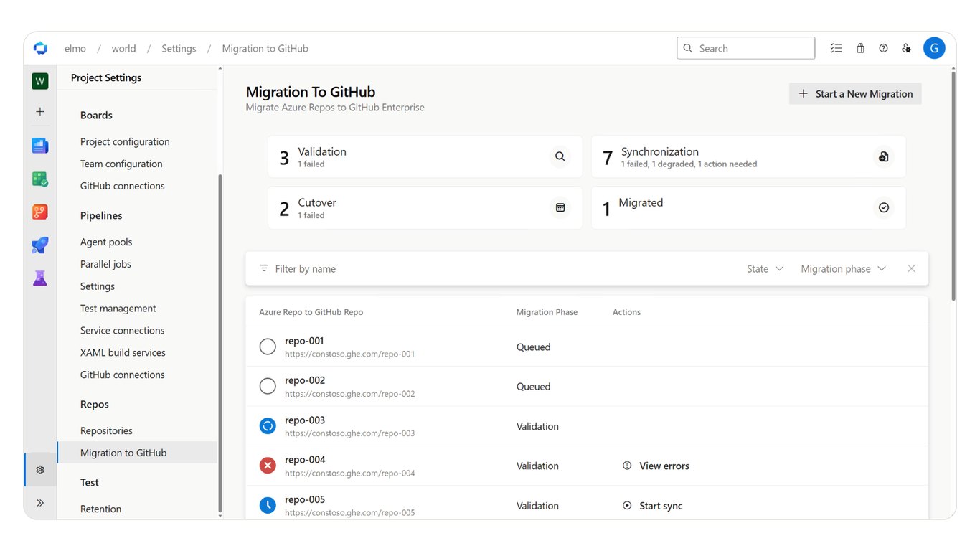Click the main page vertical scrollbar

point(953,187)
